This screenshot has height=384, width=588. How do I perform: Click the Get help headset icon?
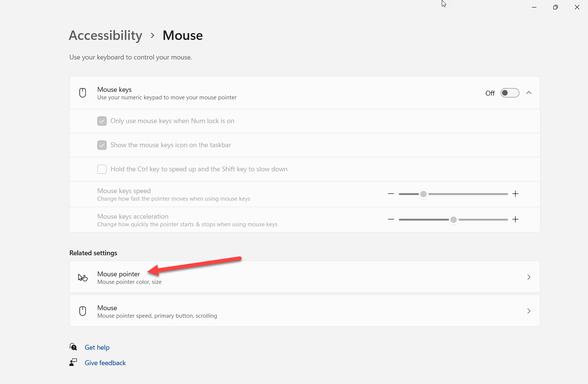(x=73, y=347)
